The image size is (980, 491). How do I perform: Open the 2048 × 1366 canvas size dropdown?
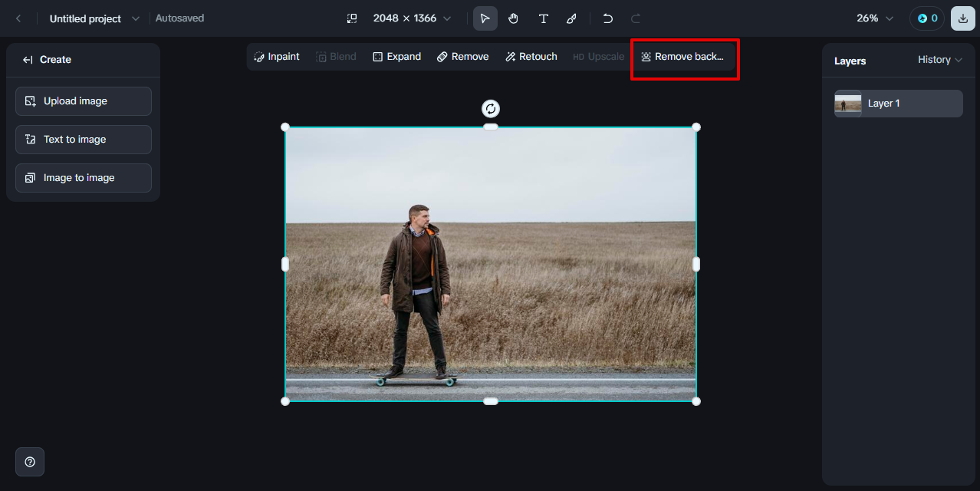(412, 18)
